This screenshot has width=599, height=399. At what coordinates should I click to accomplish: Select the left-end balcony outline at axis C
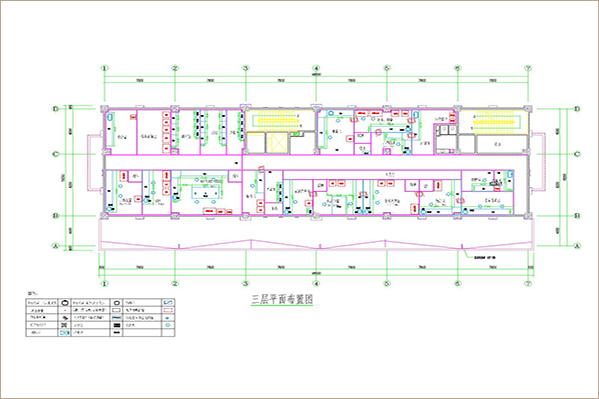tap(95, 162)
